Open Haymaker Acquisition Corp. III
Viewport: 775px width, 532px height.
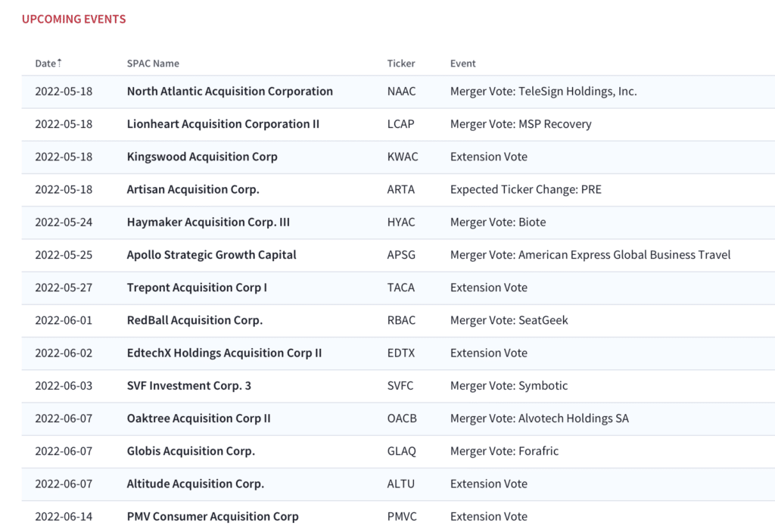pyautogui.click(x=208, y=222)
